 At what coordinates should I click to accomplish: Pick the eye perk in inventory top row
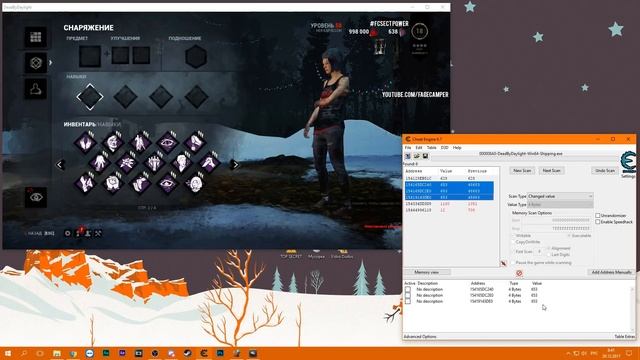tap(167, 142)
